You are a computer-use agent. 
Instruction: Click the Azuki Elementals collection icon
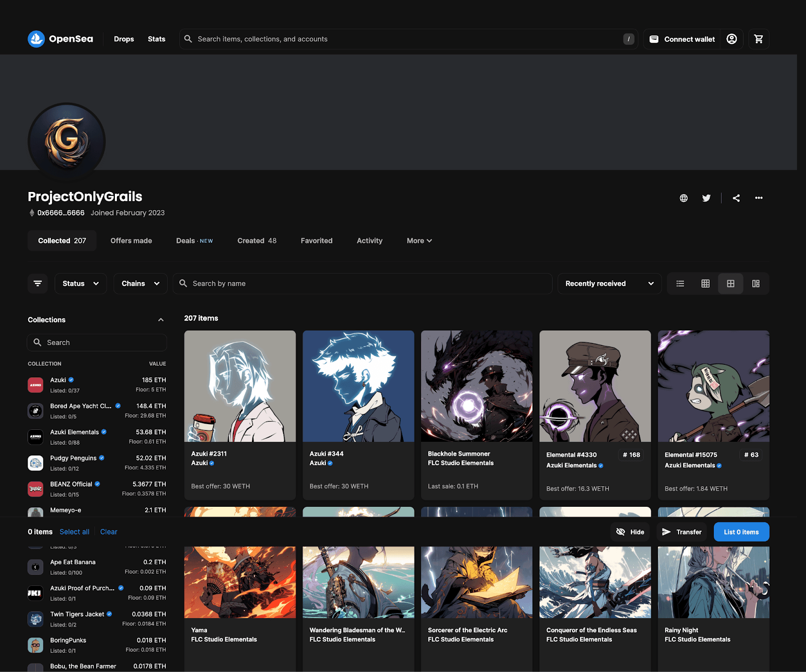pos(35,437)
